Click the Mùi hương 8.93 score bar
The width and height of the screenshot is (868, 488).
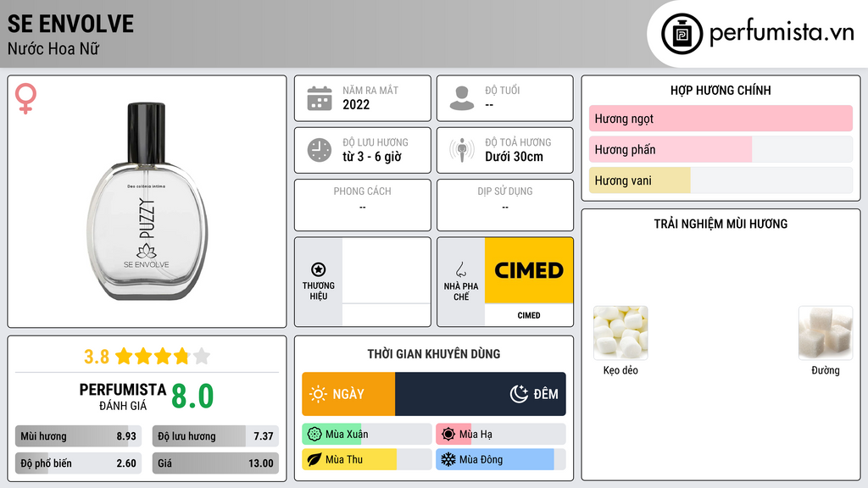(x=78, y=436)
